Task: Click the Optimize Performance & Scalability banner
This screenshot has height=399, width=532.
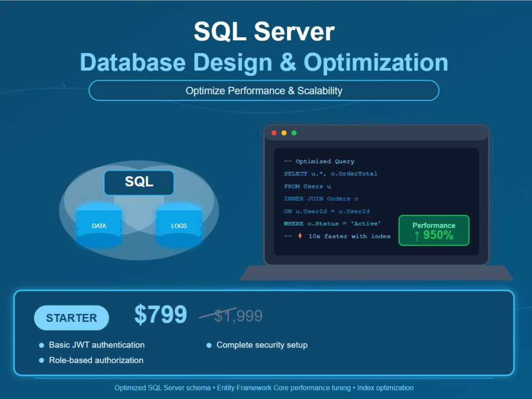Action: (264, 90)
